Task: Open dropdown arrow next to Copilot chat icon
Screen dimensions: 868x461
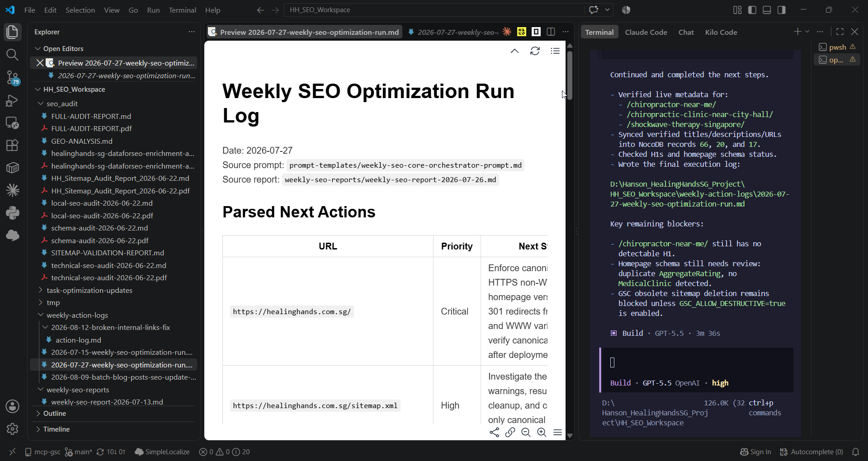Action: 607,9
